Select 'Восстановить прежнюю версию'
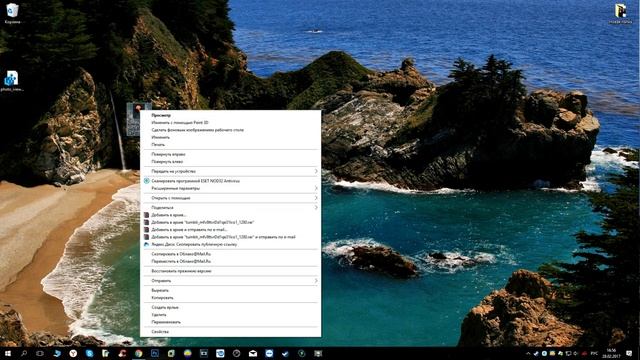This screenshot has height=360, width=640. [x=181, y=271]
